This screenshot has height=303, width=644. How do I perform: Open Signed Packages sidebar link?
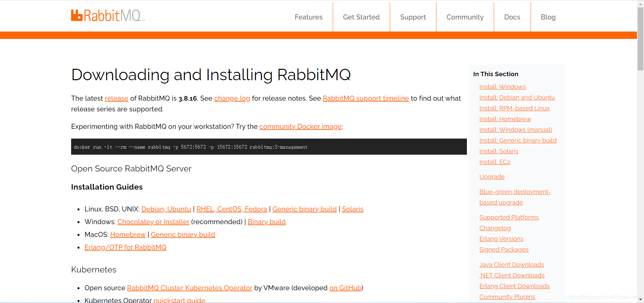(x=504, y=250)
